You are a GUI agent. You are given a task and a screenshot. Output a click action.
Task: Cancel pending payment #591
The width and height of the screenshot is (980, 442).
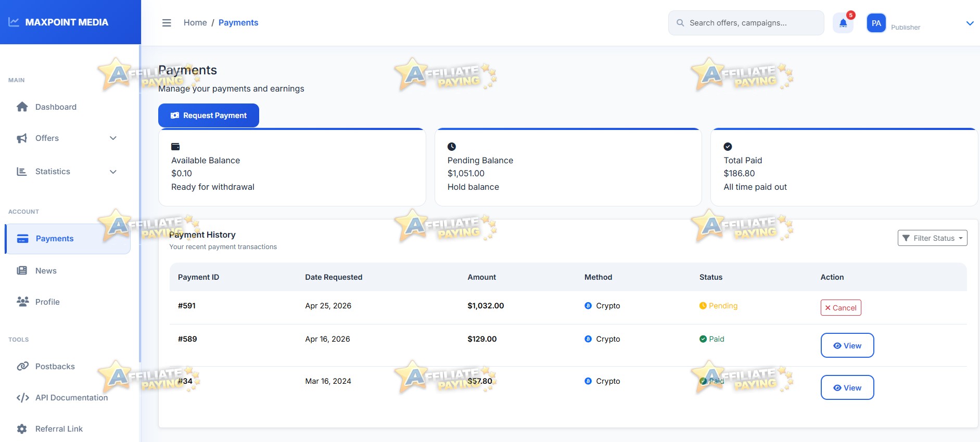[x=841, y=308]
